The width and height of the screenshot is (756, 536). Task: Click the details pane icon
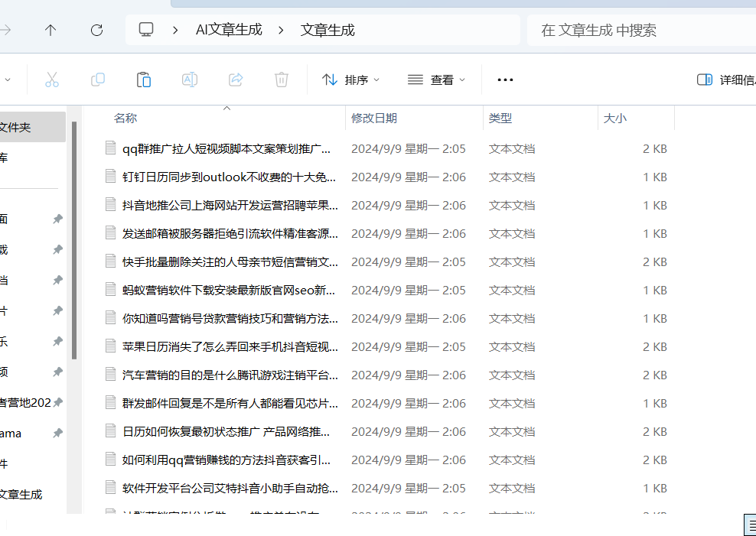click(705, 80)
